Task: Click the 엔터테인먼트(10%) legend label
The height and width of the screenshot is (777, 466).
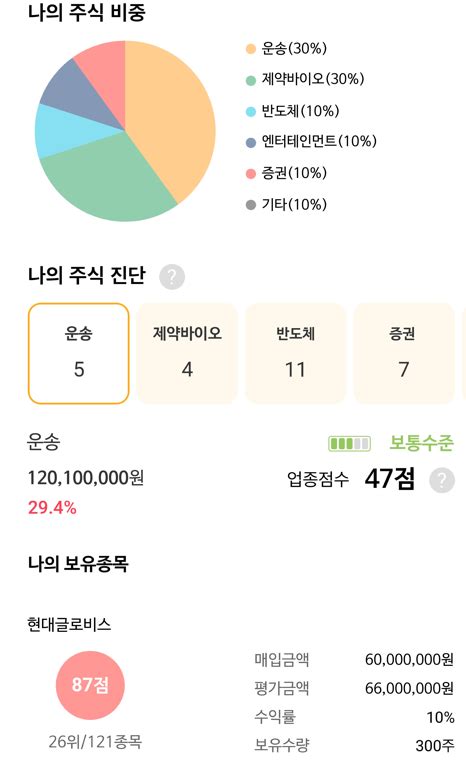Action: [319, 142]
